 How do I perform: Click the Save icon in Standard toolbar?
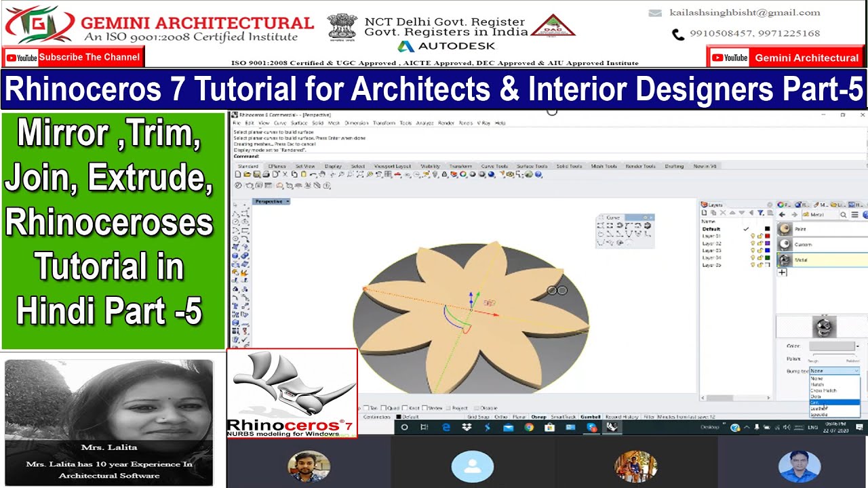coord(257,174)
